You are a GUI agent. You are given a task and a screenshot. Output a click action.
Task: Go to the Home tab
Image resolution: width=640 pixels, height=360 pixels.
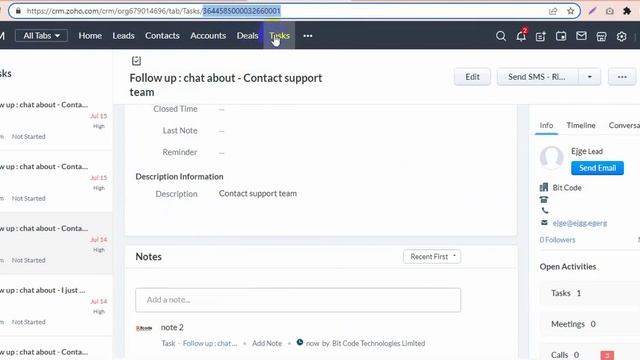tap(90, 36)
